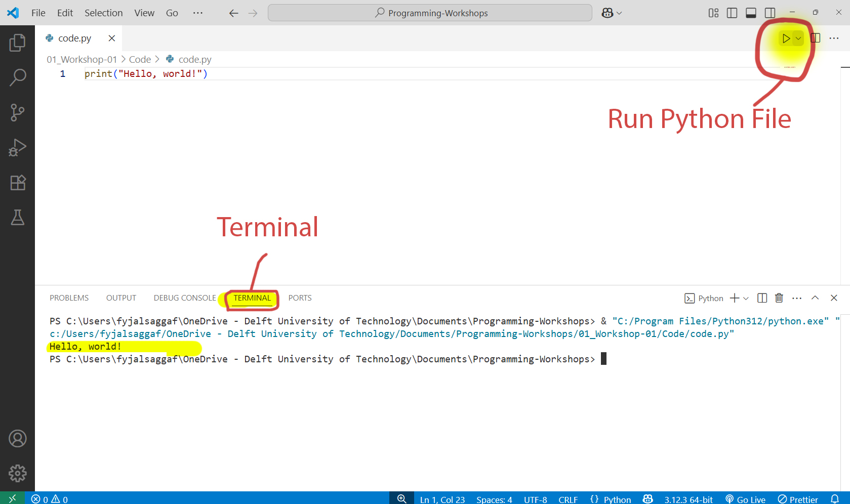Click the Run Python File play button
The width and height of the screenshot is (850, 504).
[x=786, y=38]
